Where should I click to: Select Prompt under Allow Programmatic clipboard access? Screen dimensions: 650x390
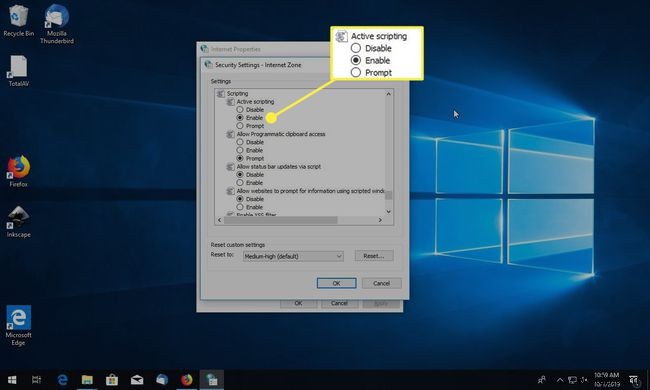click(250, 158)
